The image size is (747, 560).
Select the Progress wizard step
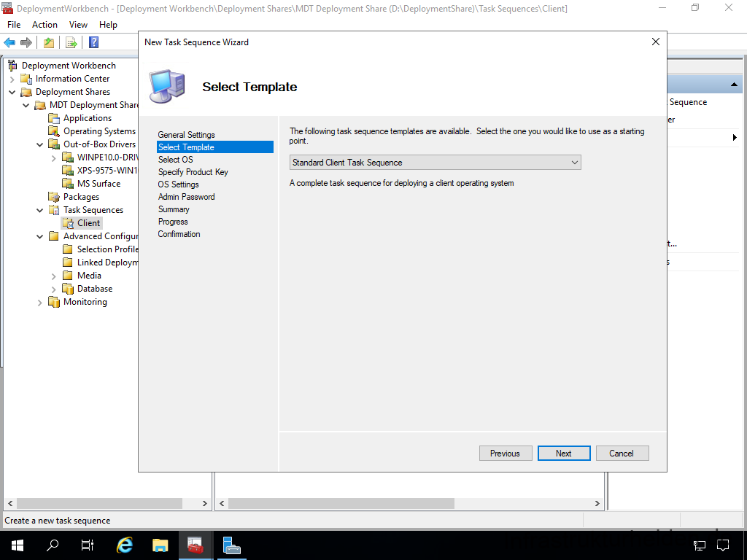tap(173, 222)
